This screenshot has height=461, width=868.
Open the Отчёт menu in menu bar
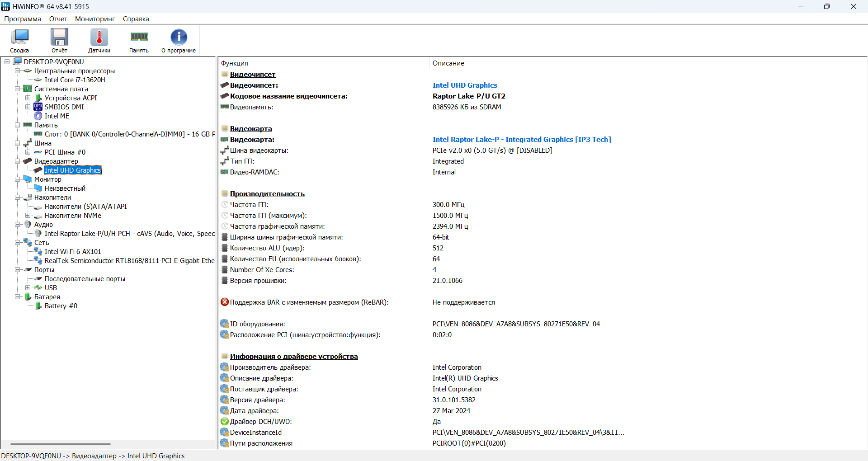click(58, 19)
